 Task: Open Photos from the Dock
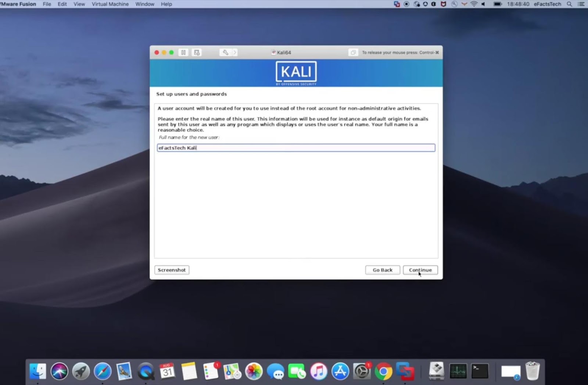(x=254, y=371)
